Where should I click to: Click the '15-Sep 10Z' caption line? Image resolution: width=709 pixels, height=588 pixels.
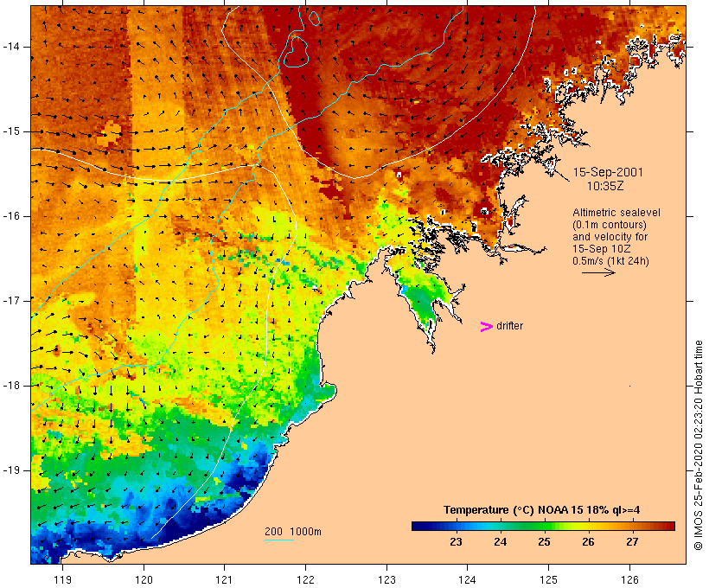602,249
